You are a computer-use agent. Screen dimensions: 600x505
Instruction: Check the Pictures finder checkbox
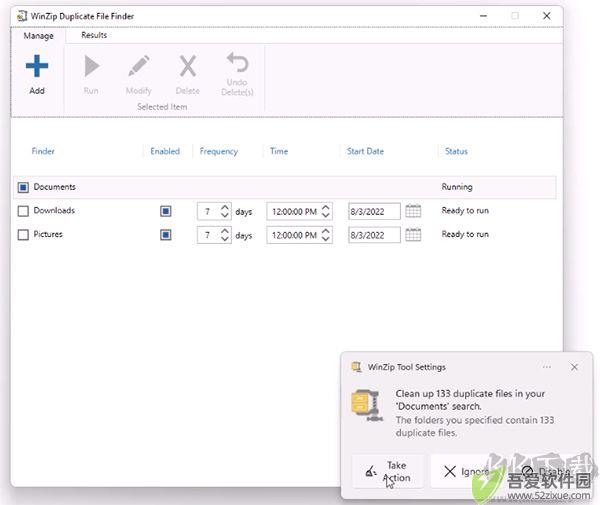pyautogui.click(x=23, y=235)
